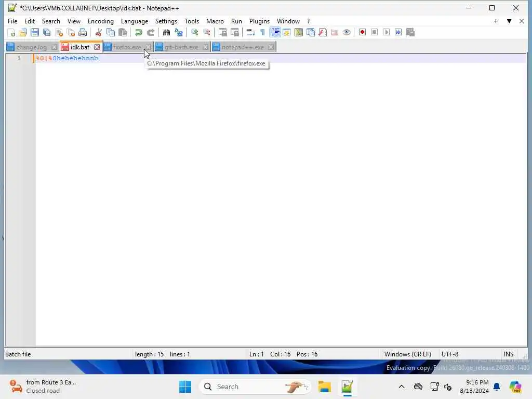Open the Windows Start menu
This screenshot has height=399, width=532.
click(185, 387)
